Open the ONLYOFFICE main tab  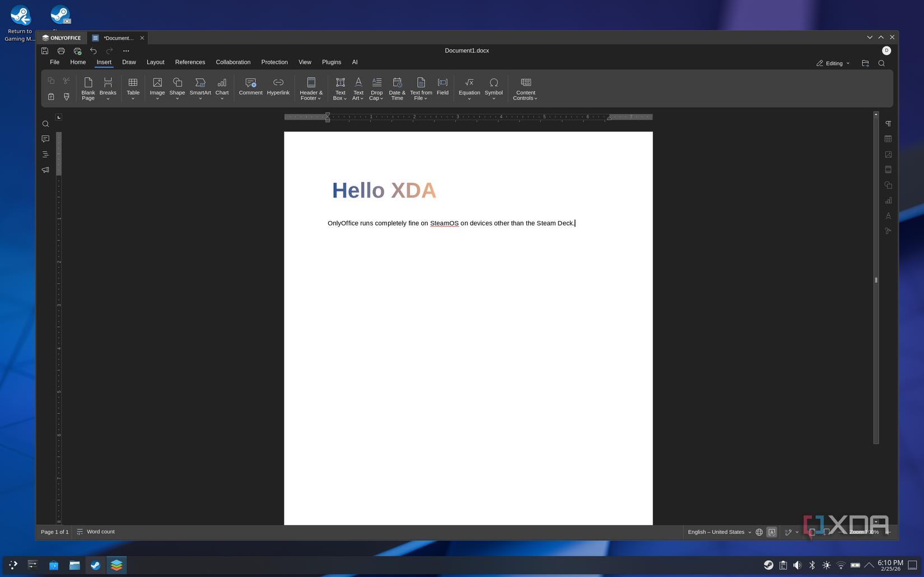pos(62,38)
